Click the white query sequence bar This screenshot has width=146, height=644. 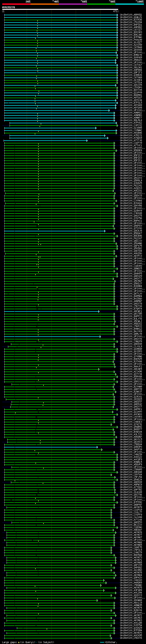60,10
